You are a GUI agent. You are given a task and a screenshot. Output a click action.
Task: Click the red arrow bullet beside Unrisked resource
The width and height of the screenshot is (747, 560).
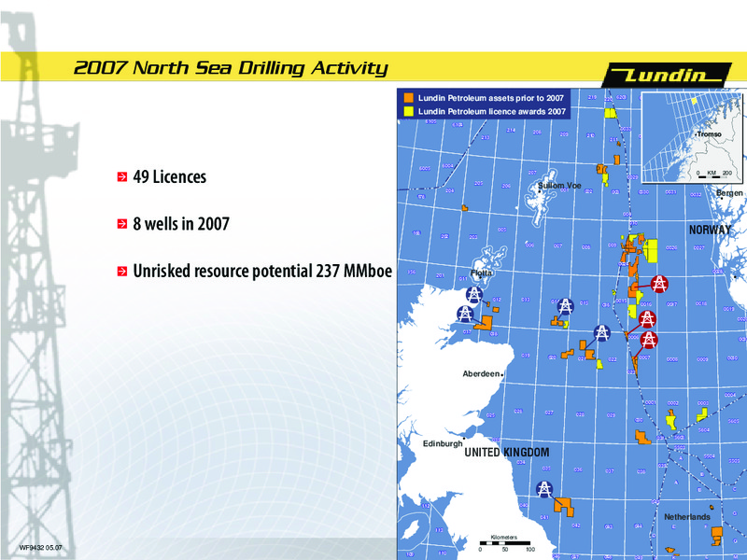[x=122, y=272]
